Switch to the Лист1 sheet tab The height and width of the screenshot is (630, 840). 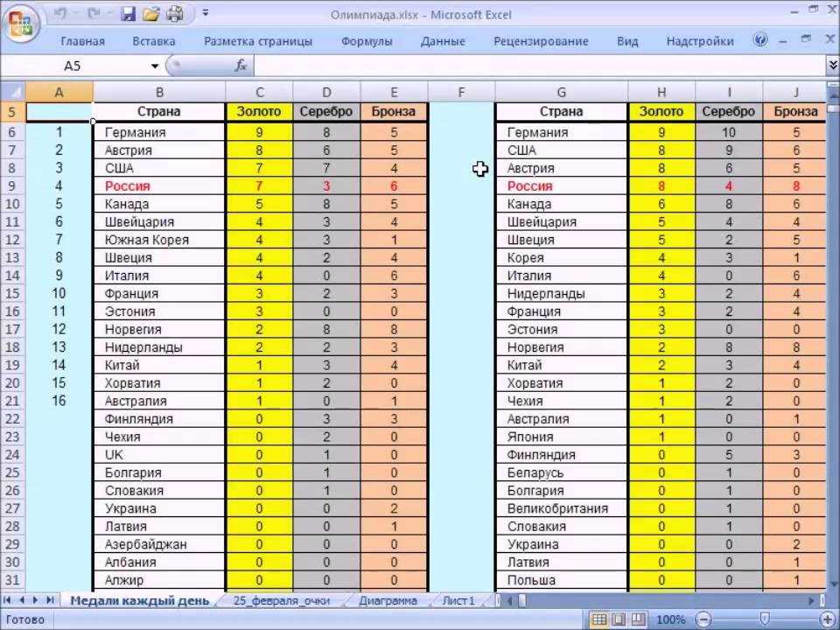[458, 600]
